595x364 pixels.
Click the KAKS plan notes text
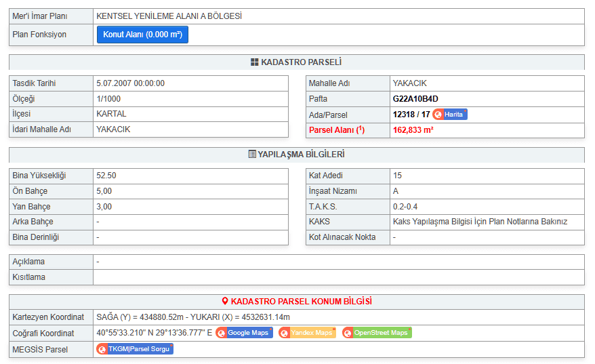[x=480, y=222]
